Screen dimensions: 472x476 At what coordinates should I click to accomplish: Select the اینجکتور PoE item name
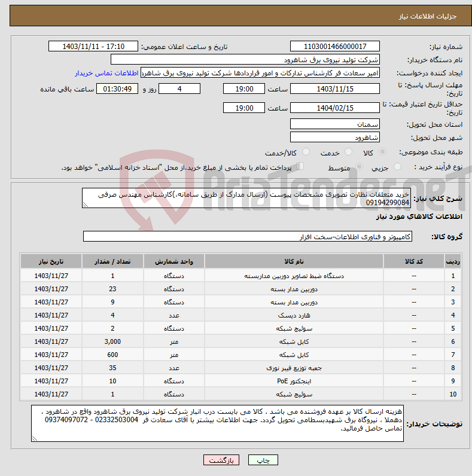(294, 381)
